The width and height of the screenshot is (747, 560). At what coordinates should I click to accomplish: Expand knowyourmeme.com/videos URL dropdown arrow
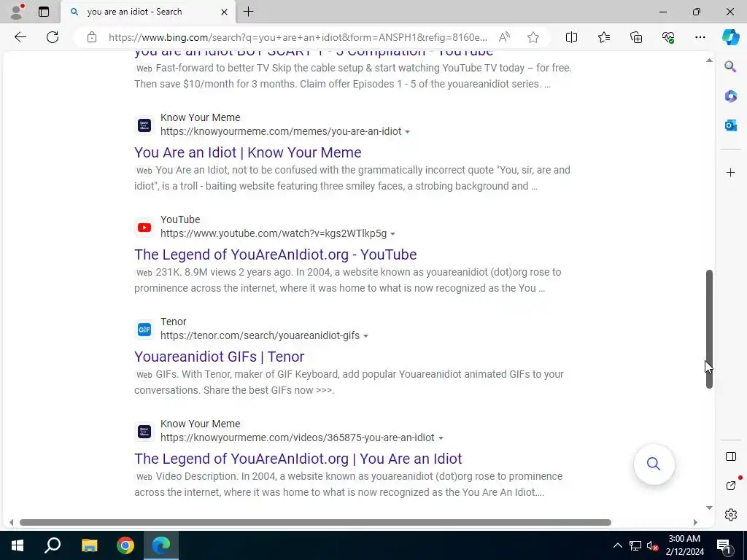tap(441, 438)
